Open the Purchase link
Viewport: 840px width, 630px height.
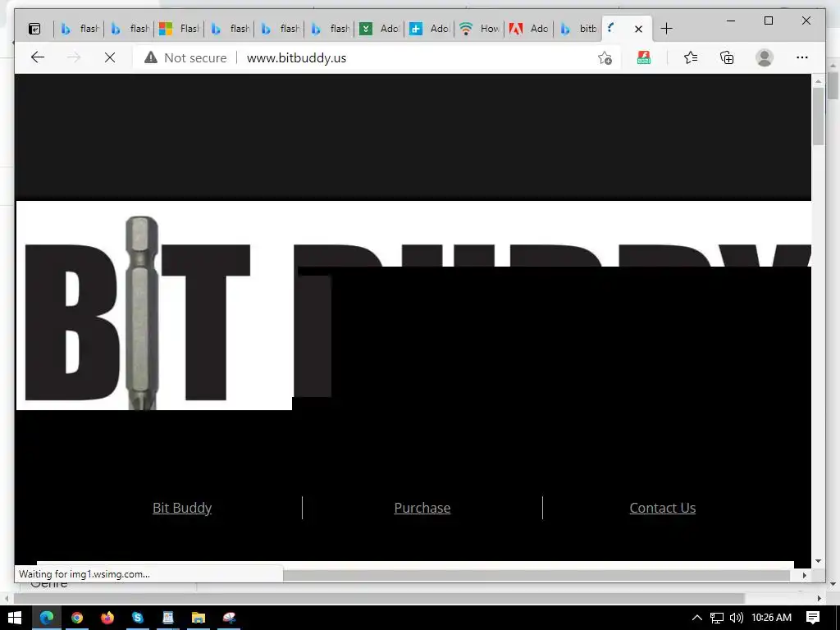(x=422, y=508)
